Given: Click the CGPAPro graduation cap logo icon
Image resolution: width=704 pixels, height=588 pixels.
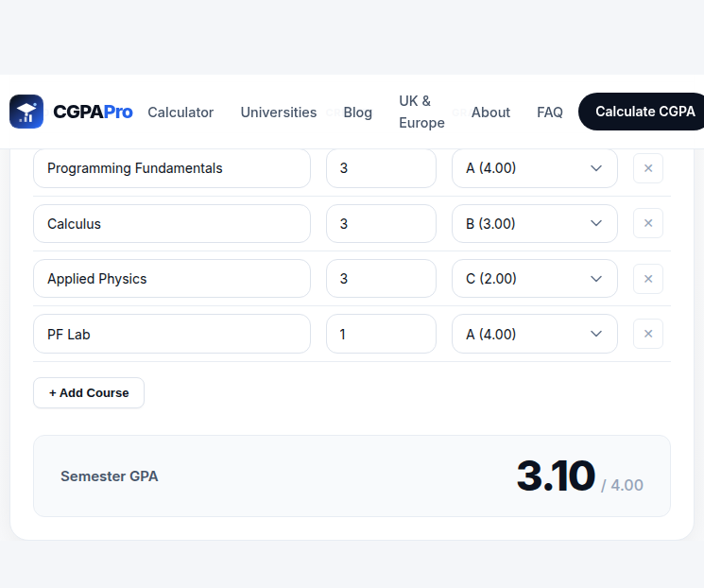Looking at the screenshot, I should (x=26, y=112).
